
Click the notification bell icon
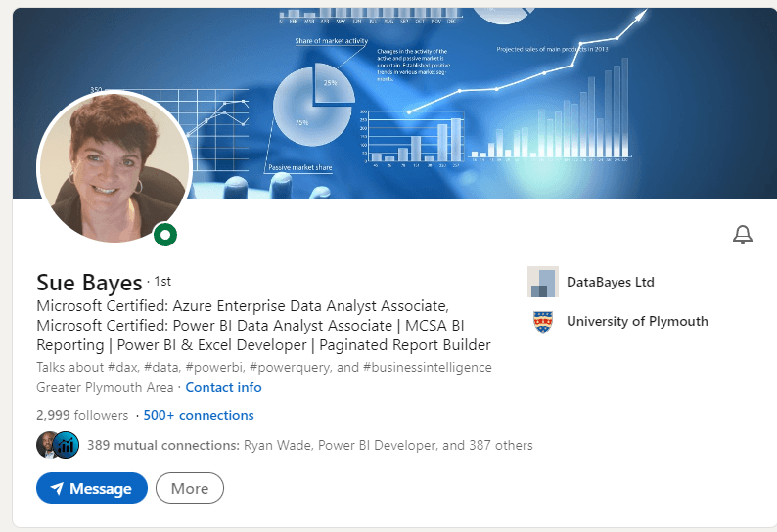pos(743,234)
